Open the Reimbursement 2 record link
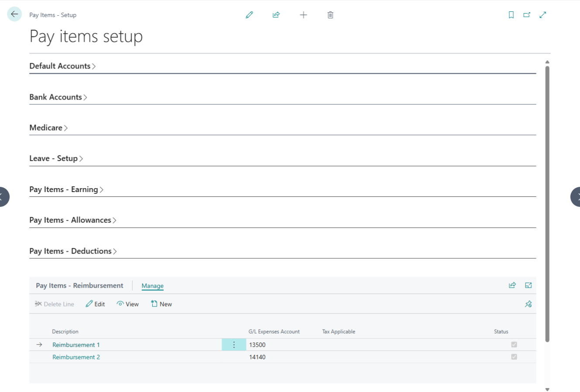 (x=76, y=357)
